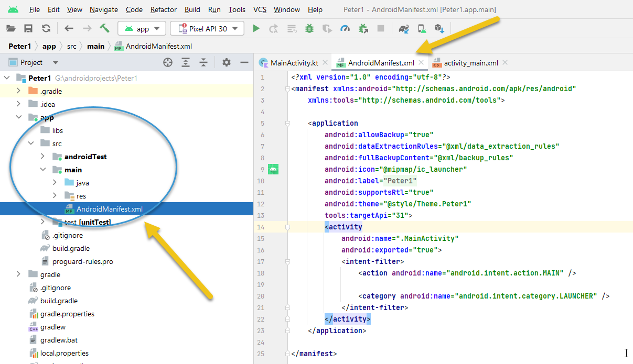The width and height of the screenshot is (633, 364).
Task: Fold the application tag on line 5
Action: click(287, 124)
